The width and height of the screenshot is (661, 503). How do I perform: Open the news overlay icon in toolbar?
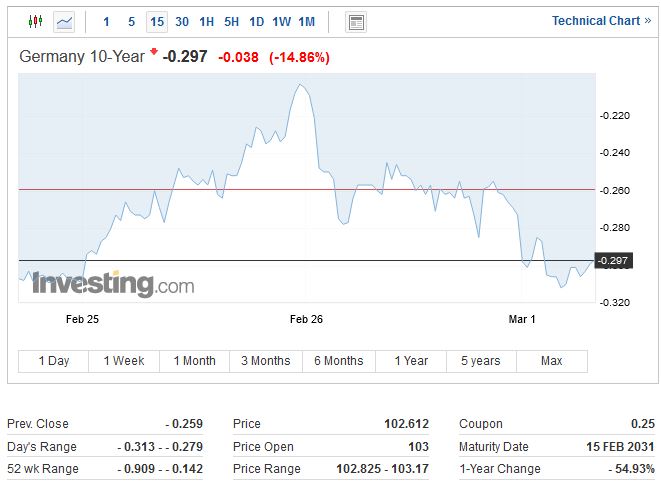tap(356, 22)
